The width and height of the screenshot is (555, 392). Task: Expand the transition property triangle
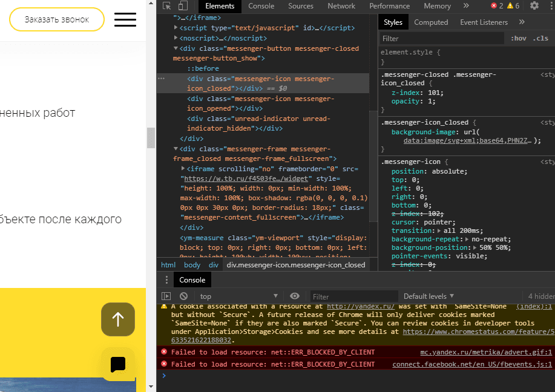point(439,230)
